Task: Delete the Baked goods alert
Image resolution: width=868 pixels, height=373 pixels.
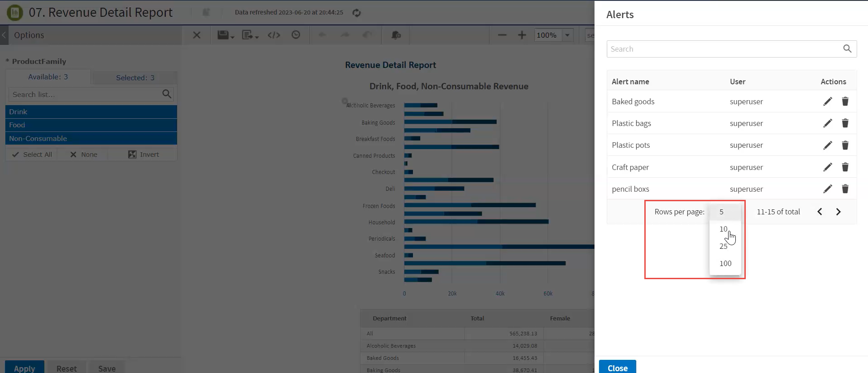Action: [x=845, y=102]
